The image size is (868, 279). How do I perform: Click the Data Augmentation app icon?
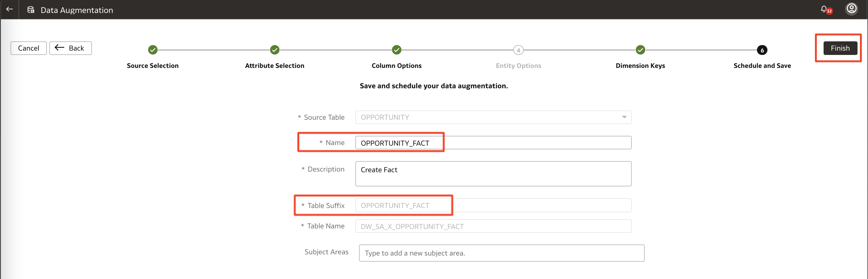30,10
